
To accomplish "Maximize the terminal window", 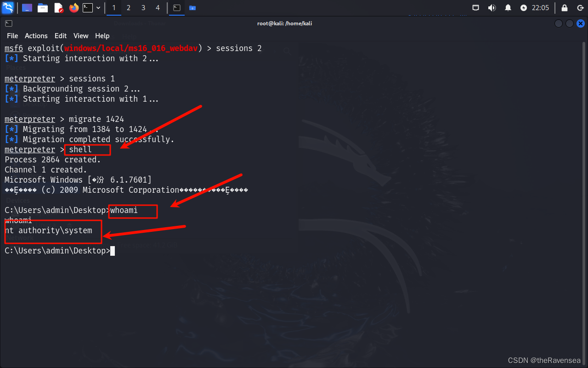I will click(x=570, y=23).
